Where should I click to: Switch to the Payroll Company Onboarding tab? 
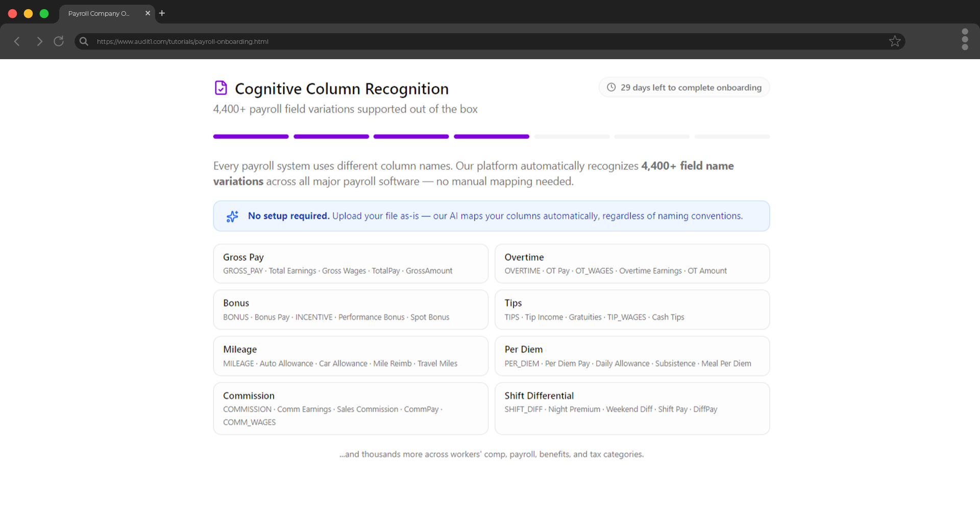[x=100, y=14]
